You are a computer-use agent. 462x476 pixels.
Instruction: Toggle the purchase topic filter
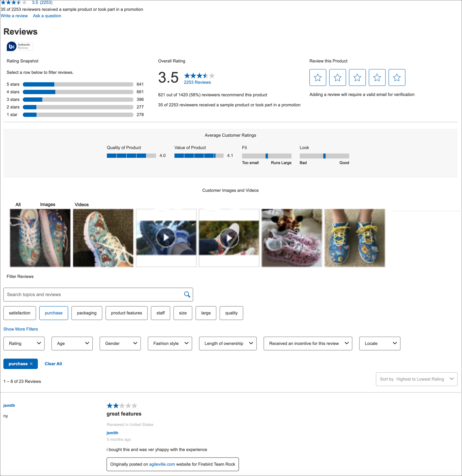[x=54, y=313]
